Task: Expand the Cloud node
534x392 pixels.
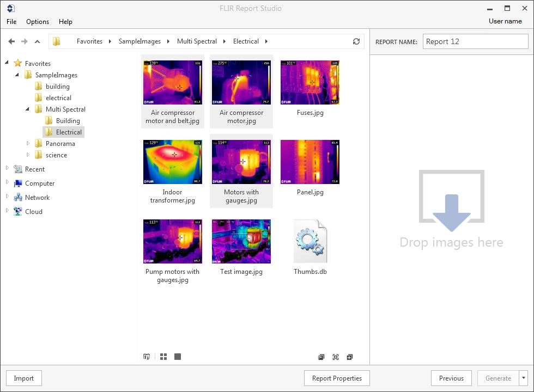Action: tap(8, 211)
